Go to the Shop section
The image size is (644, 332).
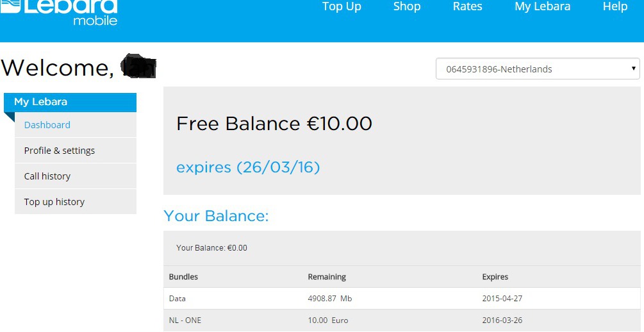(x=407, y=7)
